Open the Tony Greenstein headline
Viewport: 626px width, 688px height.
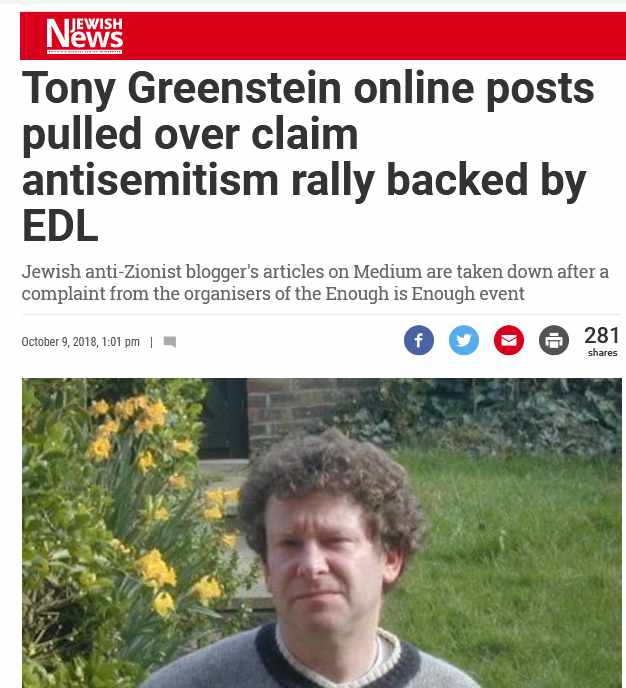point(307,156)
